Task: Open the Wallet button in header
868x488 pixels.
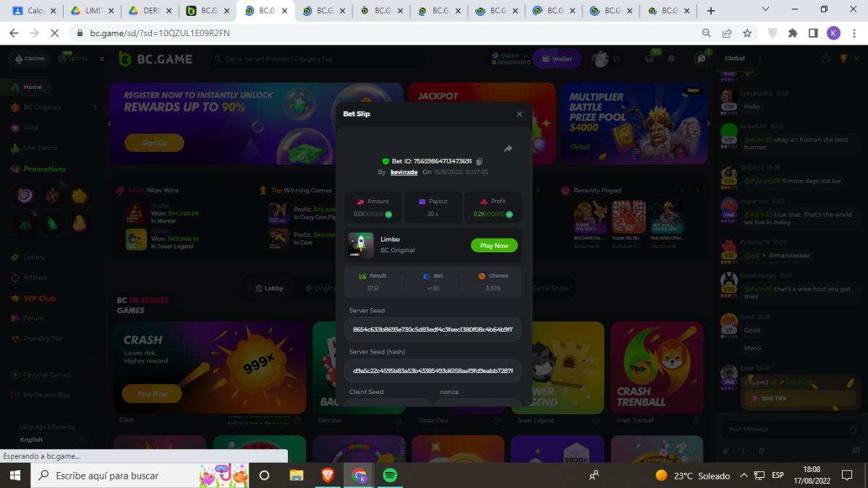Action: click(x=556, y=59)
